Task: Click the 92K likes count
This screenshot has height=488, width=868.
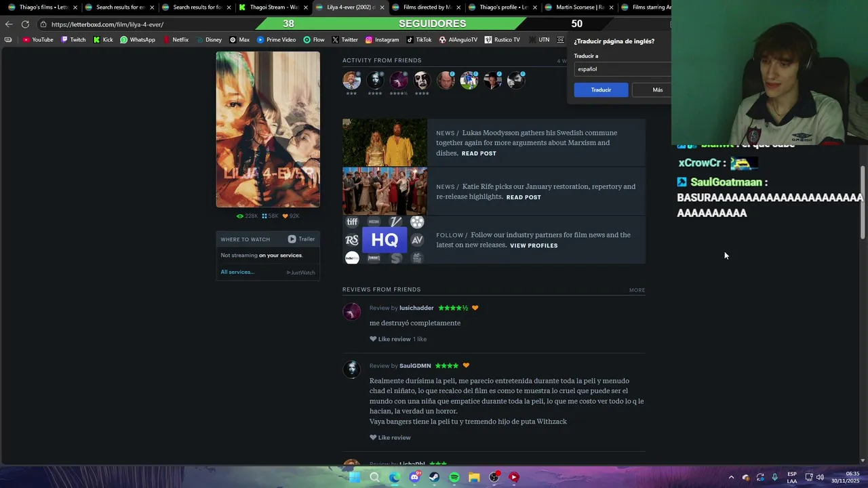Action: pyautogui.click(x=290, y=216)
